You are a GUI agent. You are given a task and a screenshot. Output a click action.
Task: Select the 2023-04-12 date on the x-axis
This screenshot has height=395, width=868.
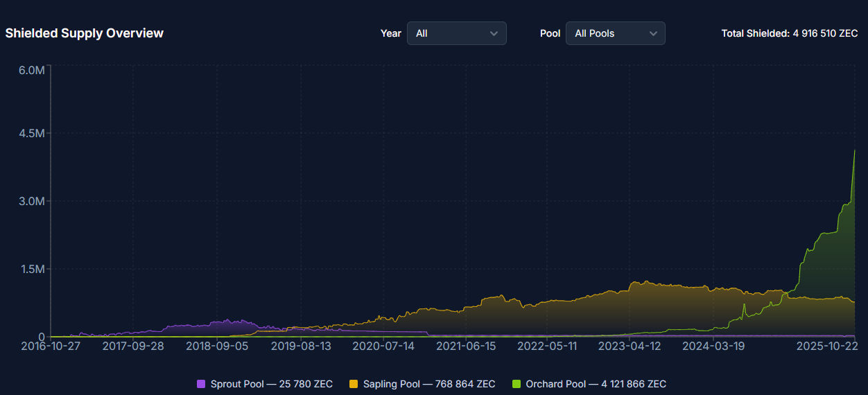(630, 346)
